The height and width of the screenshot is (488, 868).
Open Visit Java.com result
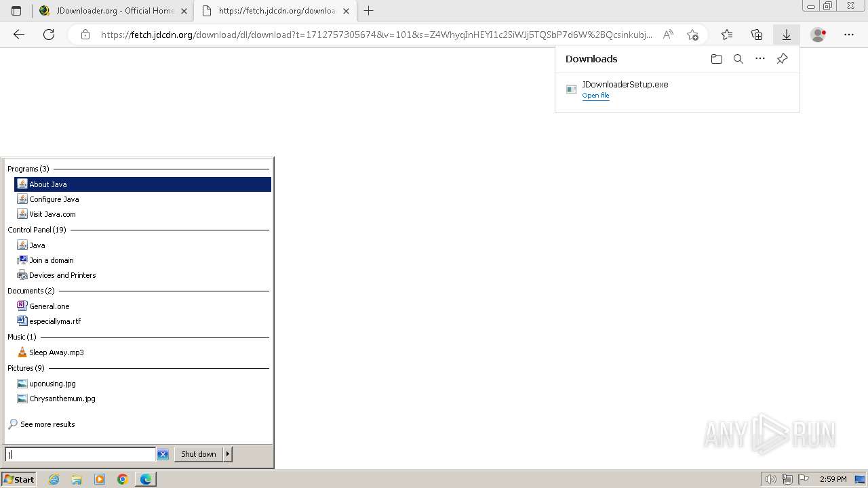pyautogui.click(x=142, y=214)
